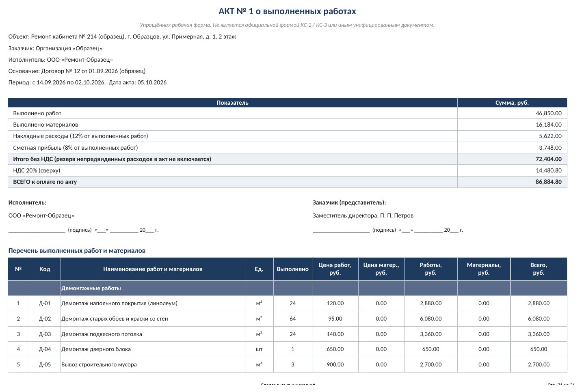Click 'Заместитель директора, П. П. Петров'
This screenshot has height=392, width=582.
tap(363, 215)
